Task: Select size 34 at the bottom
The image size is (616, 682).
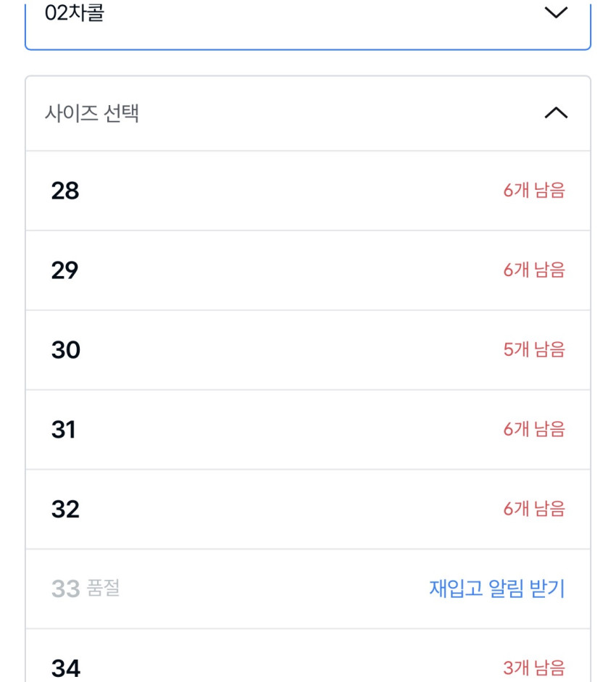Action: coord(66,668)
